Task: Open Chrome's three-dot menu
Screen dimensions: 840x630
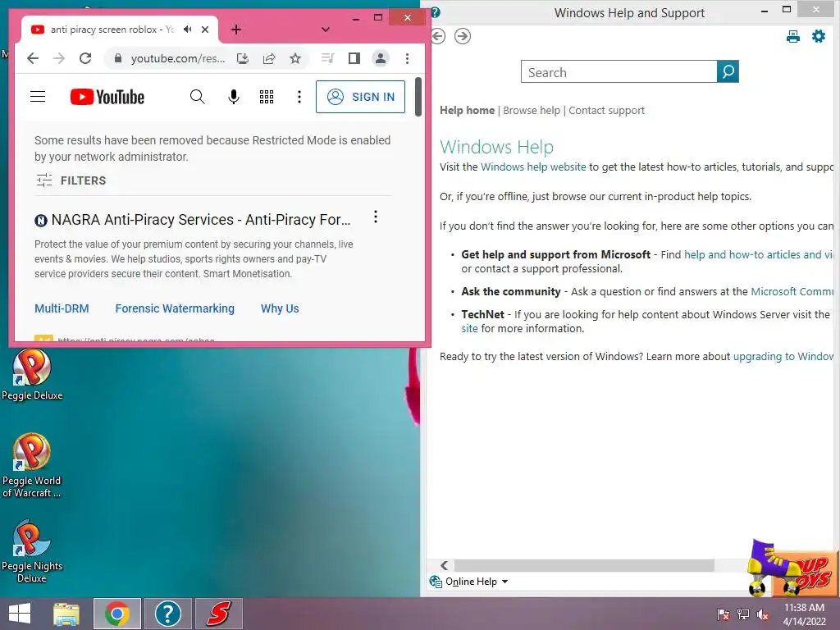Action: coord(407,58)
